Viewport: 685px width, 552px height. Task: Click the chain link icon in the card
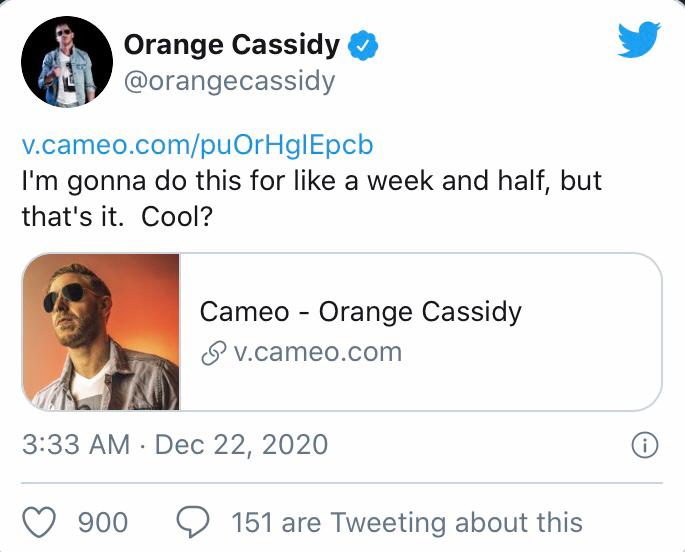coord(212,353)
